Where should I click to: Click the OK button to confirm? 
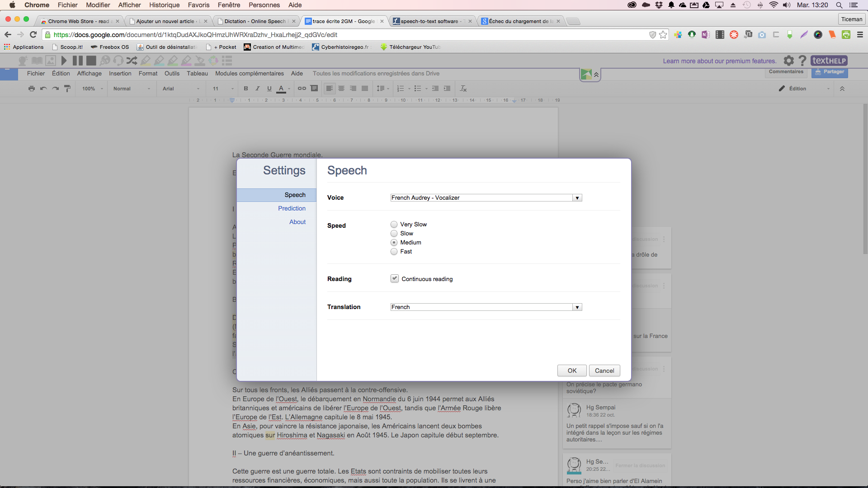click(572, 371)
